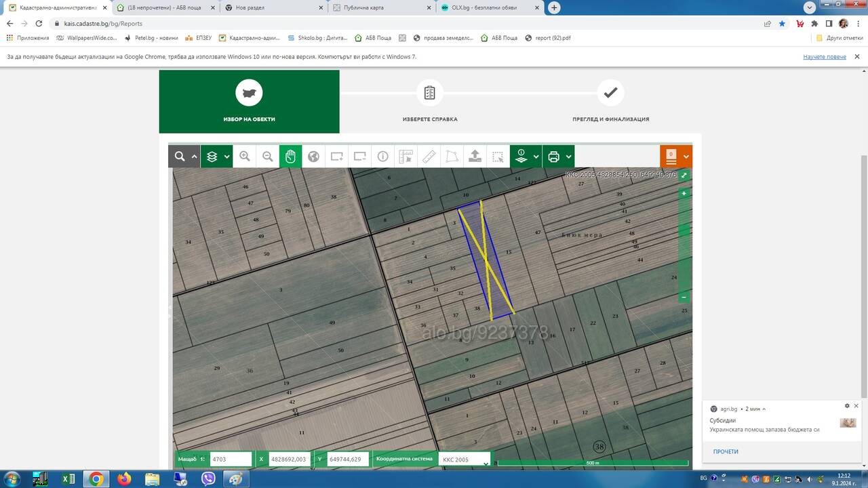Click the full extent globe icon
The width and height of the screenshot is (868, 488).
click(313, 157)
